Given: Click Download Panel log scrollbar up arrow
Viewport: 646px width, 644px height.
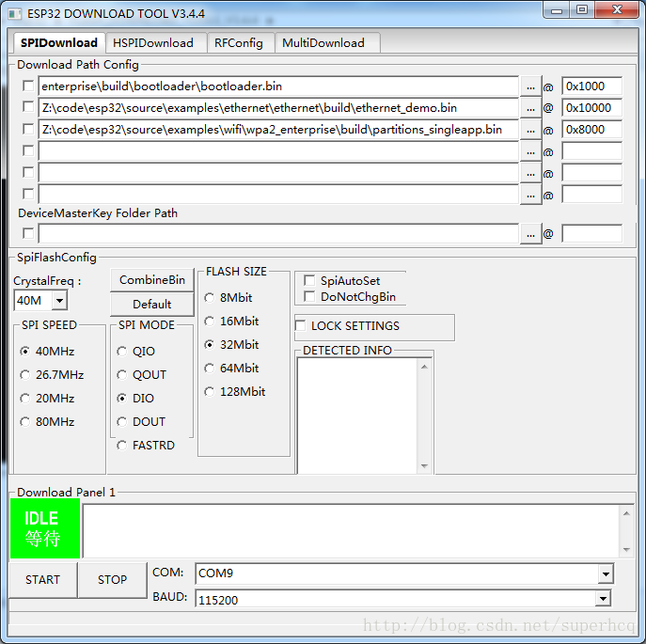Looking at the screenshot, I should 626,513.
